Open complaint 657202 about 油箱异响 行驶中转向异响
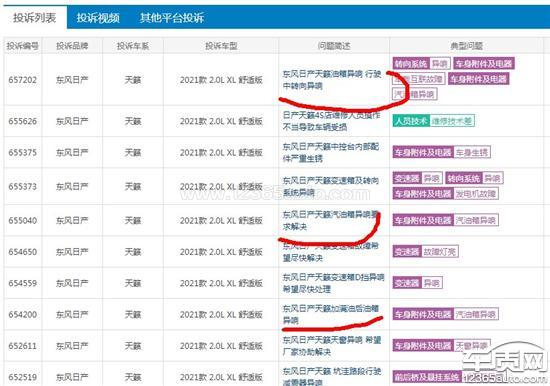This screenshot has height=386, width=550. click(331, 80)
